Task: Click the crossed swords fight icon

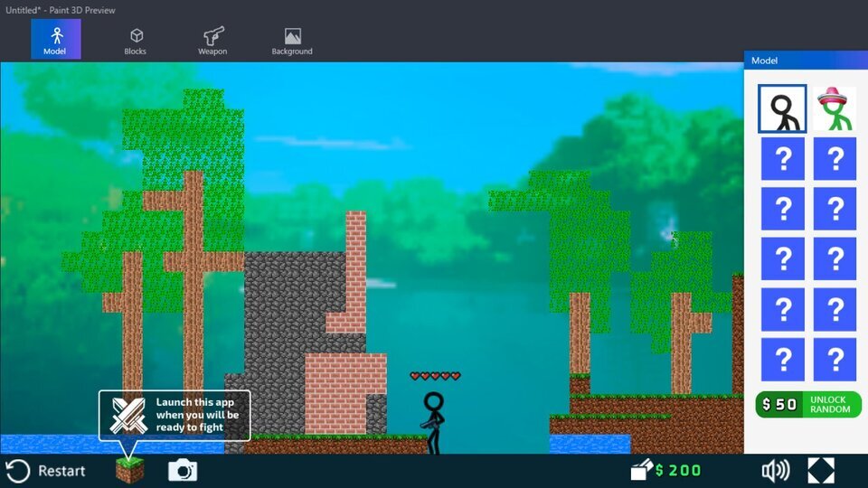Action: [126, 415]
